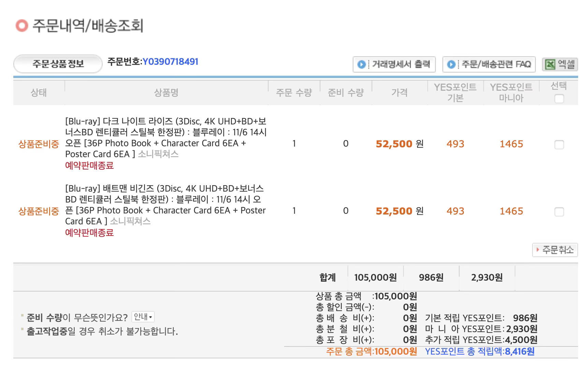
Task: Click 소니픽쳐스 under the Dark Knight Rises item
Action: 158,154
